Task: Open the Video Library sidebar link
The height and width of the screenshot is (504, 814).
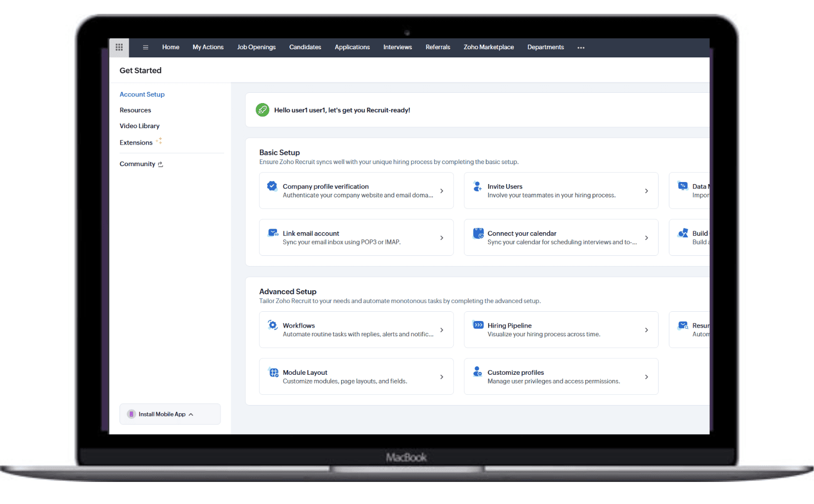Action: click(x=140, y=126)
